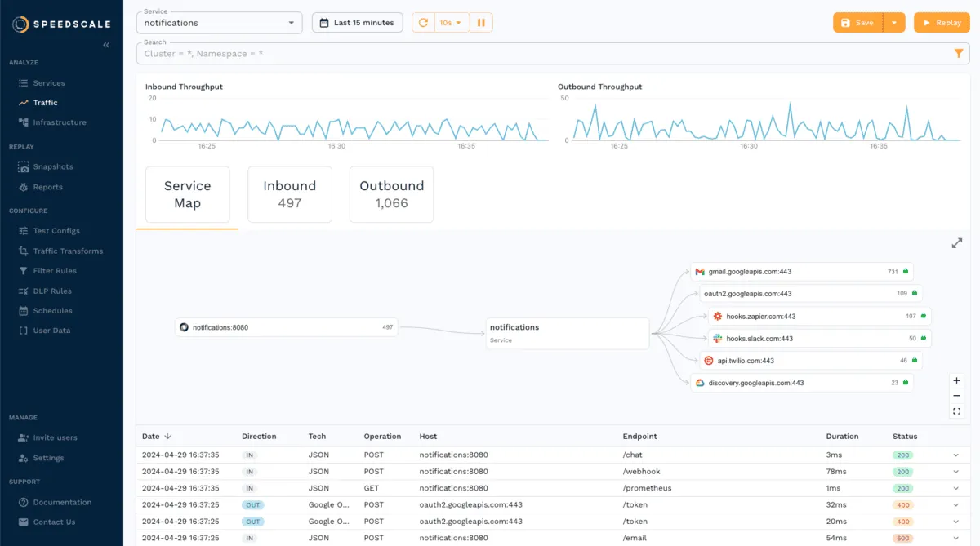Expand the /chat request row details
The width and height of the screenshot is (980, 546).
point(954,455)
